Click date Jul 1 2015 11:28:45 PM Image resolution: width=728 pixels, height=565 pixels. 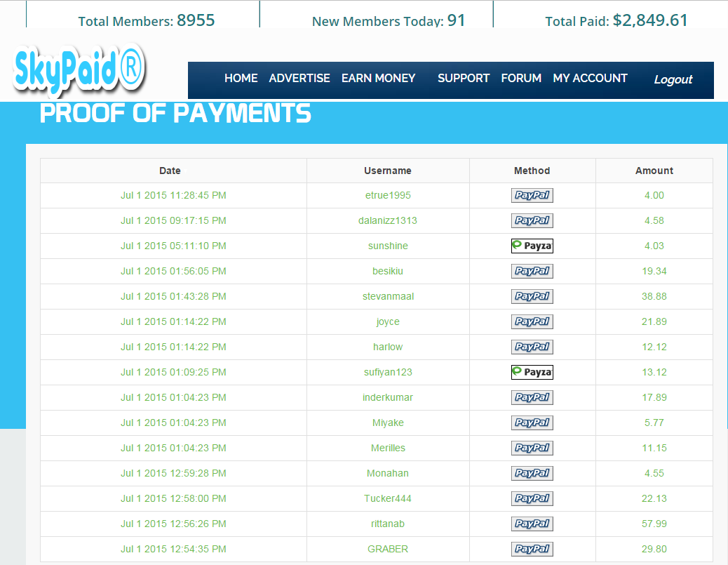click(174, 195)
